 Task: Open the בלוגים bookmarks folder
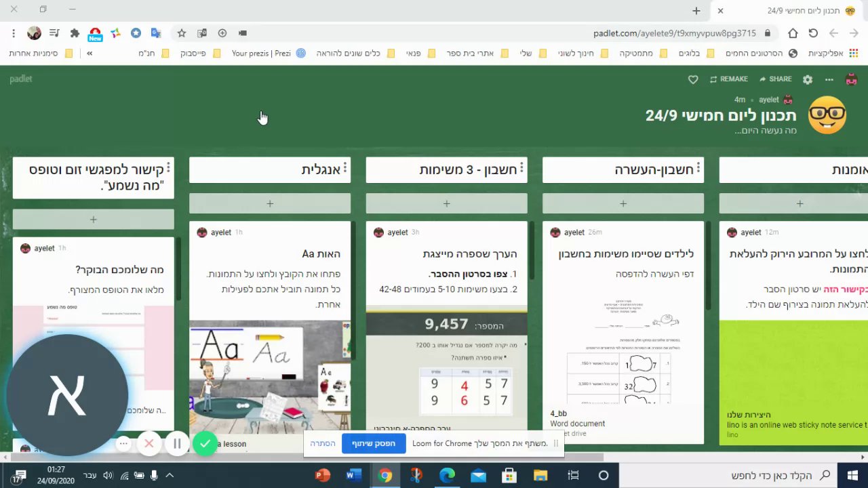pos(698,53)
